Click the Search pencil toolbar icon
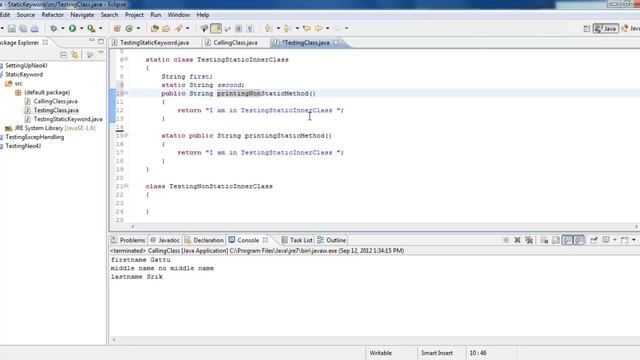 point(178,28)
